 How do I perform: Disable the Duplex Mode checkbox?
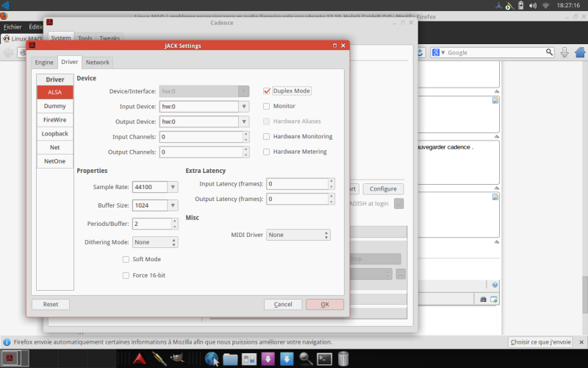coord(267,91)
